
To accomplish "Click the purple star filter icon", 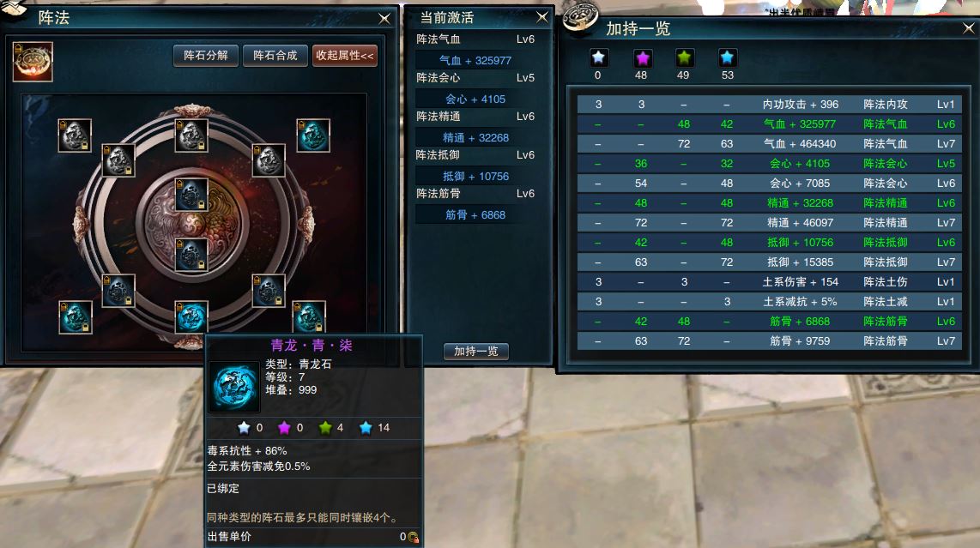I will 642,58.
